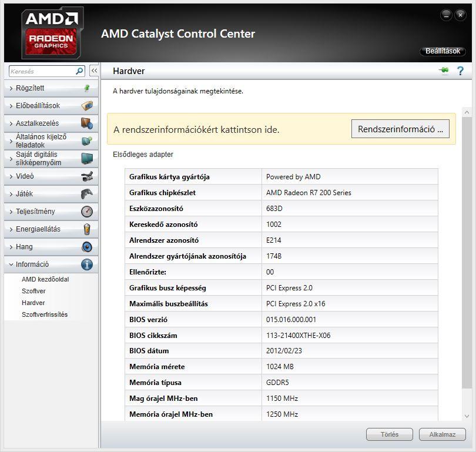Screen dimensions: 476x452
Task: Click the Asztalkezelés desktop icon
Action: click(87, 123)
